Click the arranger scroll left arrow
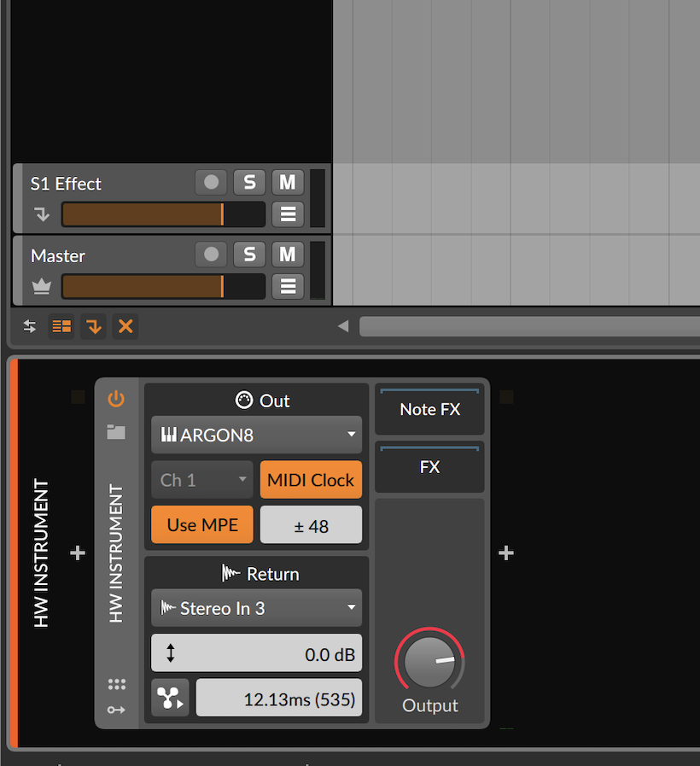 [x=343, y=326]
